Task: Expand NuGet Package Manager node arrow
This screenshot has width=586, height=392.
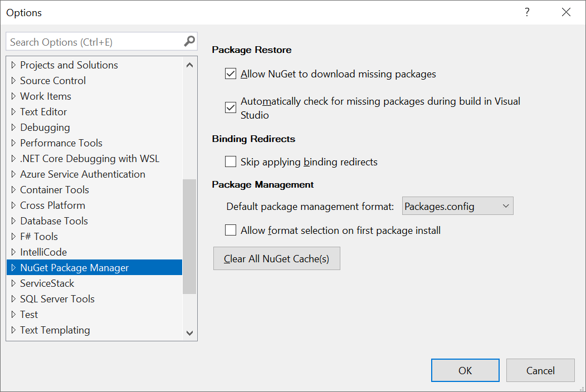Action: coord(13,268)
